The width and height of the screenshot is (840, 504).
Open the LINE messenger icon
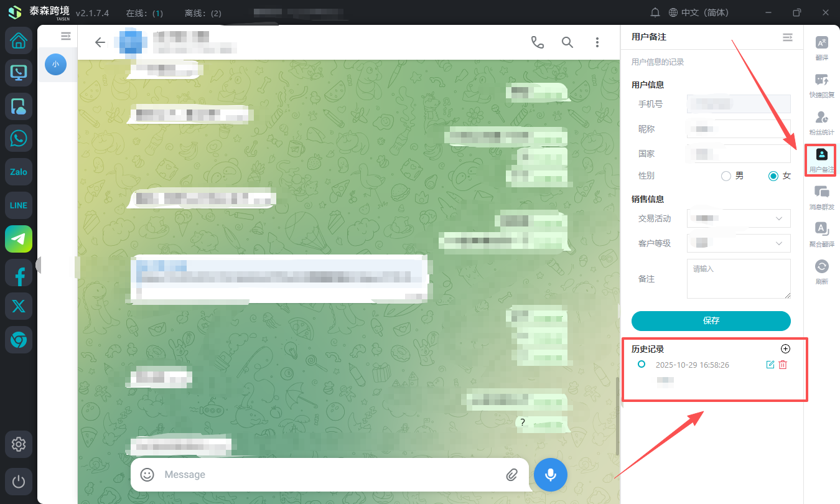click(19, 205)
